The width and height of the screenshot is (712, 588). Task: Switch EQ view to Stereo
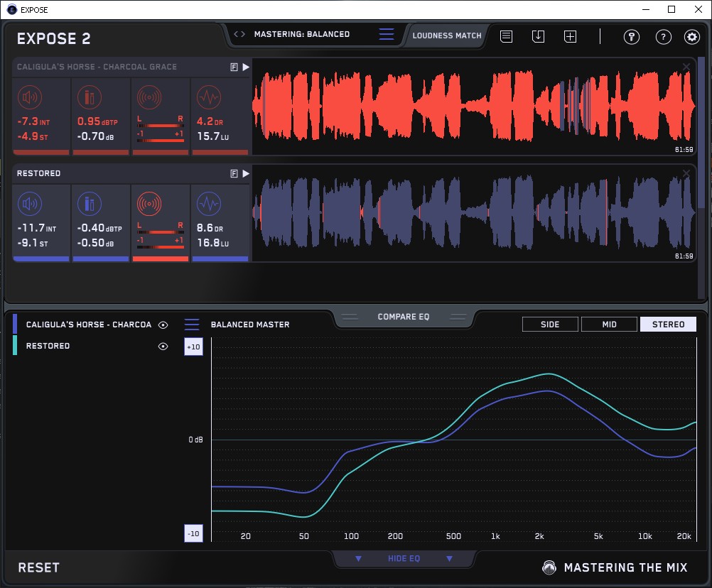(x=668, y=325)
